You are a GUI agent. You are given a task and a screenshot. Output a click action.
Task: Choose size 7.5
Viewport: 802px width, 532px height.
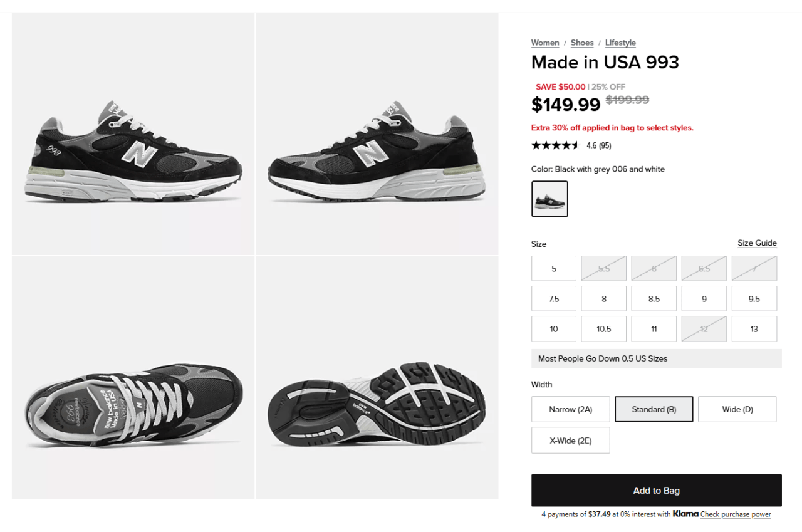point(554,298)
